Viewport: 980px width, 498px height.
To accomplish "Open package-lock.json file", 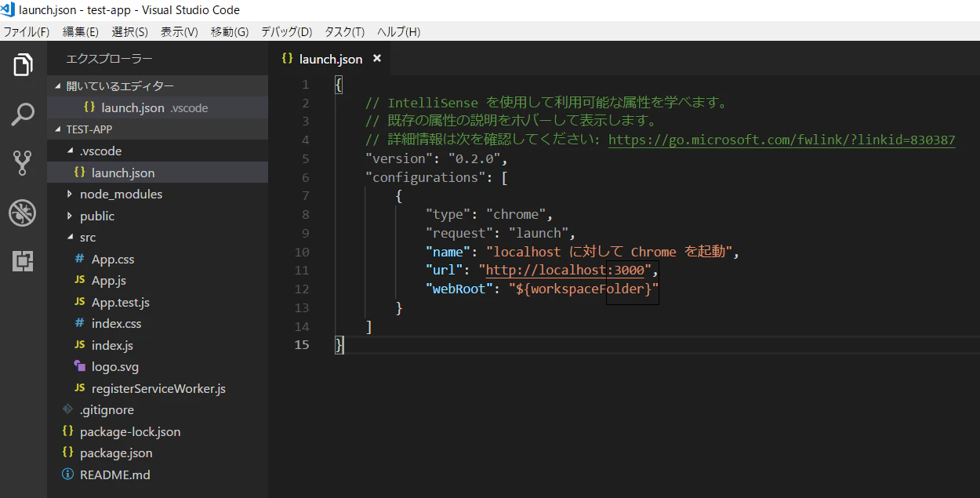I will click(x=130, y=431).
